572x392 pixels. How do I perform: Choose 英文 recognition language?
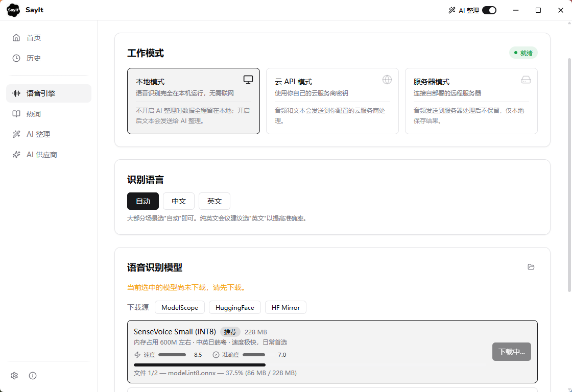[x=214, y=201]
